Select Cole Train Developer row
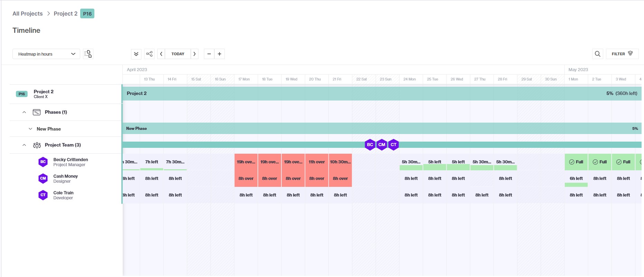 (x=66, y=195)
